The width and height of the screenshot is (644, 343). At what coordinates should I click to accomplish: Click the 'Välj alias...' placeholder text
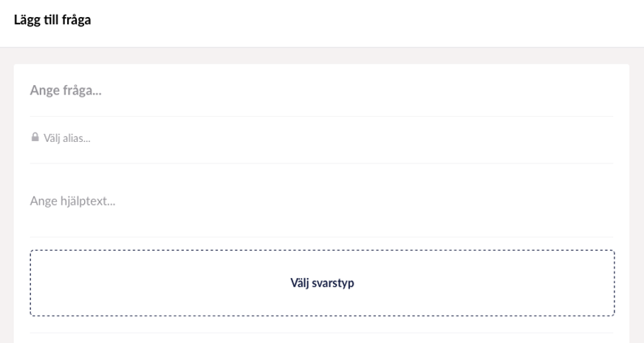click(x=67, y=138)
